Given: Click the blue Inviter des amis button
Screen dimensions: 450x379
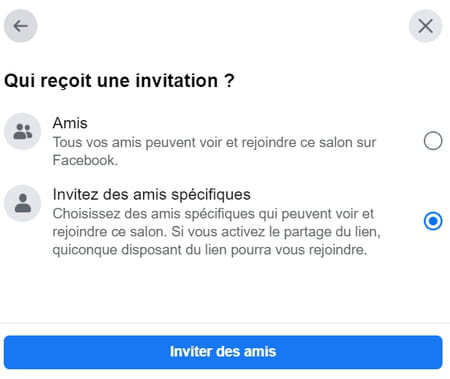Looking at the screenshot, I should pos(223,352).
